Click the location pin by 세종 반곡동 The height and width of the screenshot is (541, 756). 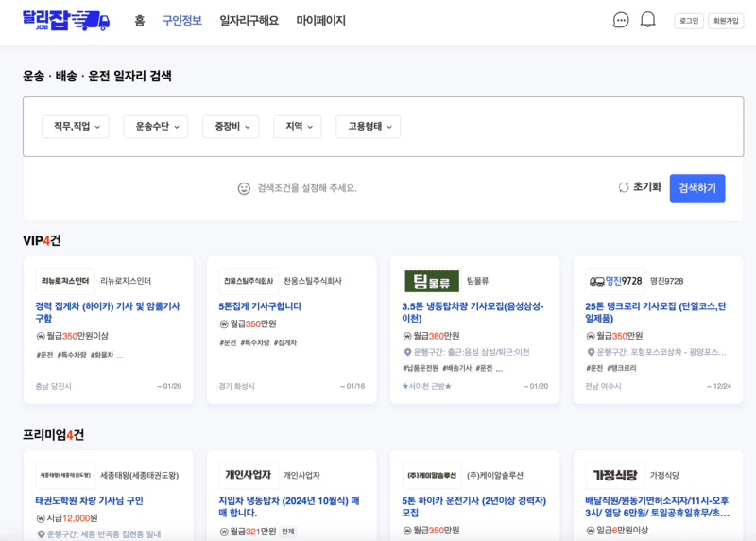click(x=41, y=534)
